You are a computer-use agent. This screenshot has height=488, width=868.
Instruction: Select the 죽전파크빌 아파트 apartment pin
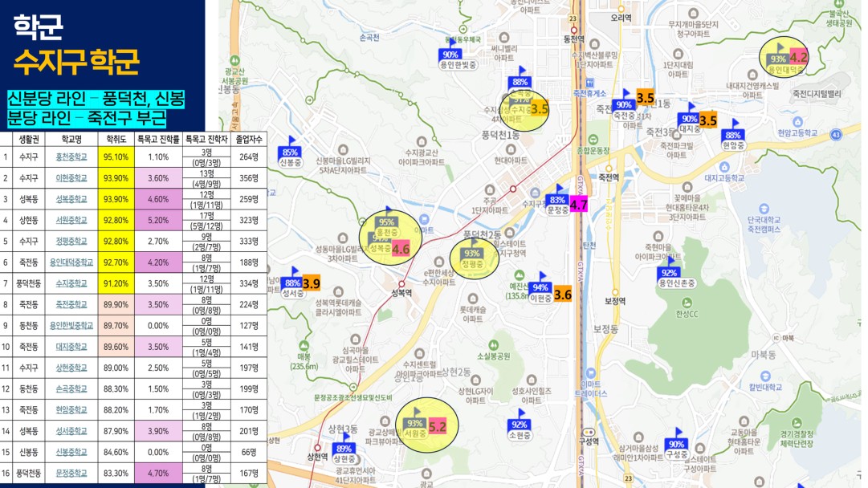click(x=676, y=135)
